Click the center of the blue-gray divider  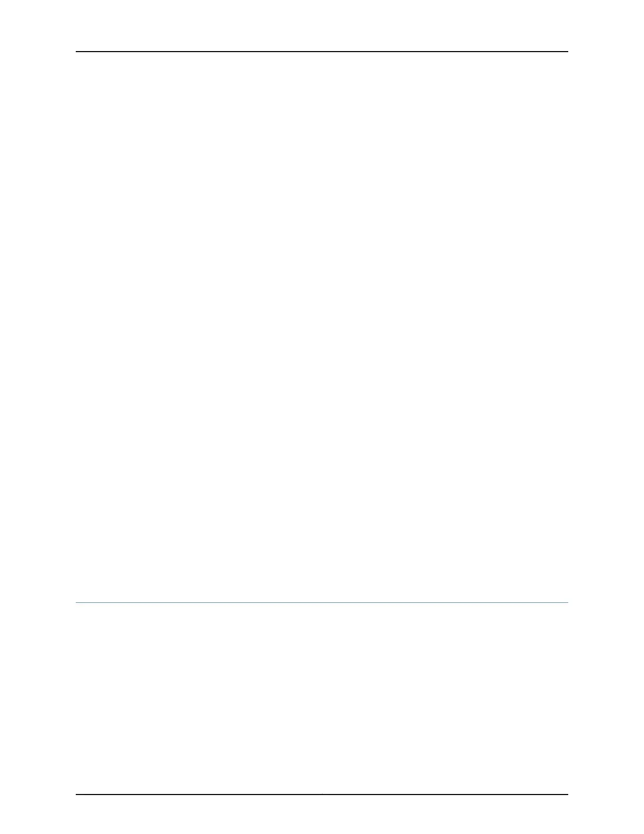coord(322,602)
